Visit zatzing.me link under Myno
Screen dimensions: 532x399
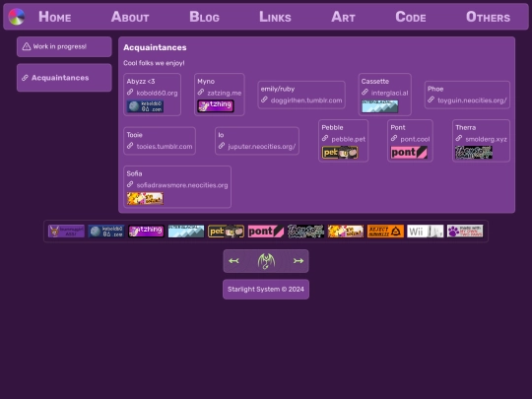(225, 93)
